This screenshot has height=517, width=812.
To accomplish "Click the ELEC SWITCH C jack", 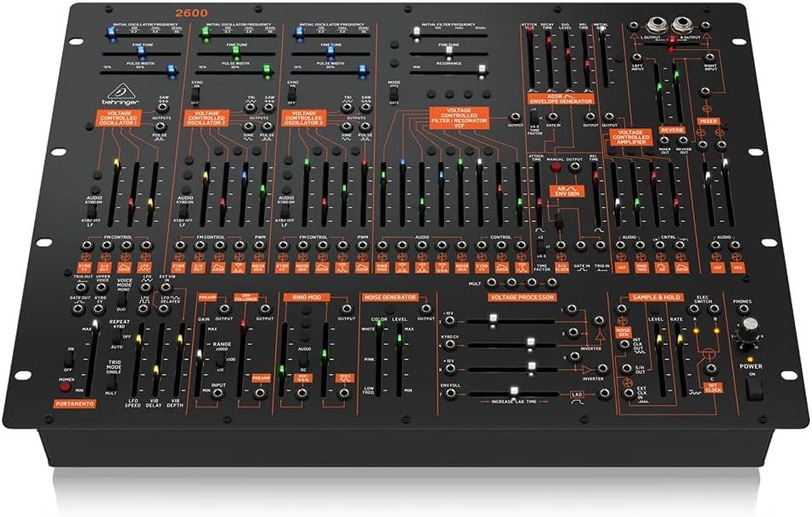I will (712, 369).
